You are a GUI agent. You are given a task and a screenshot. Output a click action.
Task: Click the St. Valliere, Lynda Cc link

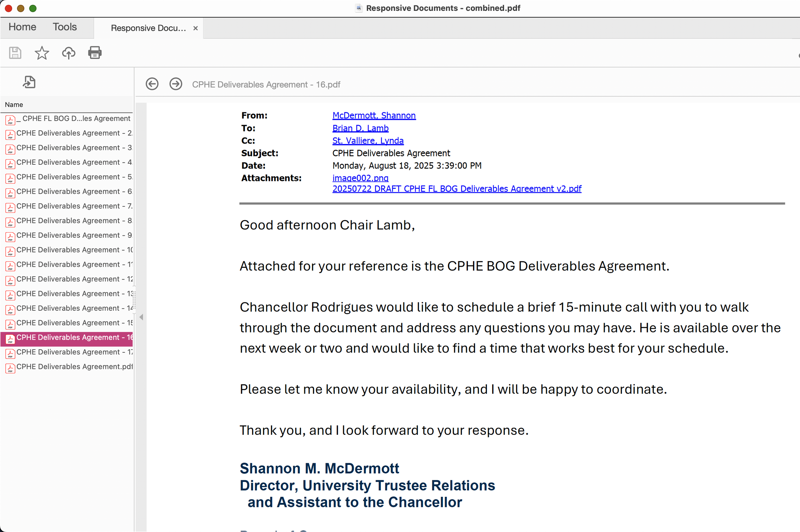pyautogui.click(x=368, y=141)
